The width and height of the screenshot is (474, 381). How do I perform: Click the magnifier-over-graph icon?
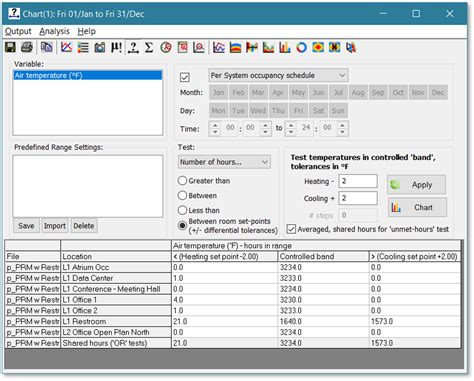199,47
